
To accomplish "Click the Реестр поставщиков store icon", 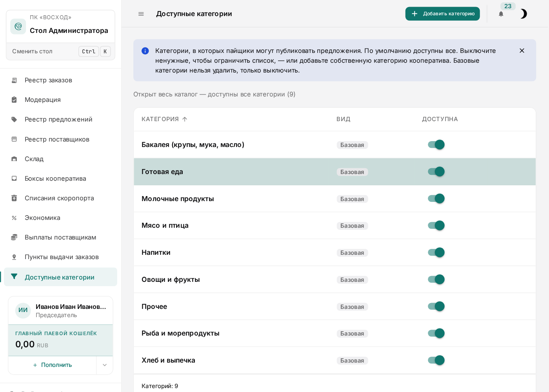I will [x=14, y=139].
